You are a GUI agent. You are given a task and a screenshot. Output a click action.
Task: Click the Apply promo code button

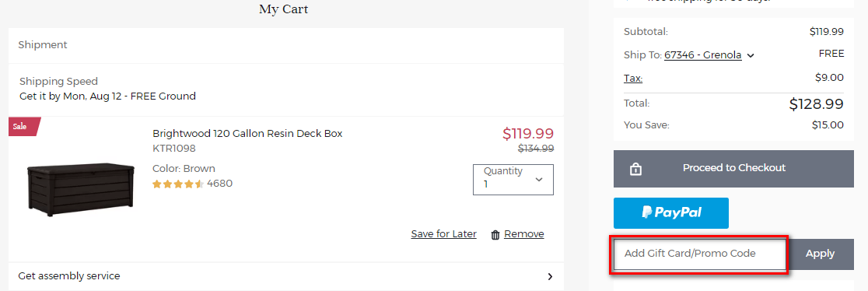click(820, 254)
